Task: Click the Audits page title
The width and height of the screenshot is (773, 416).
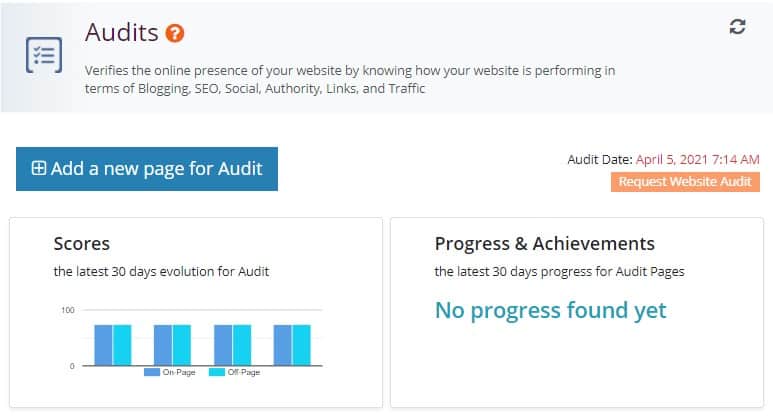Action: coord(122,33)
